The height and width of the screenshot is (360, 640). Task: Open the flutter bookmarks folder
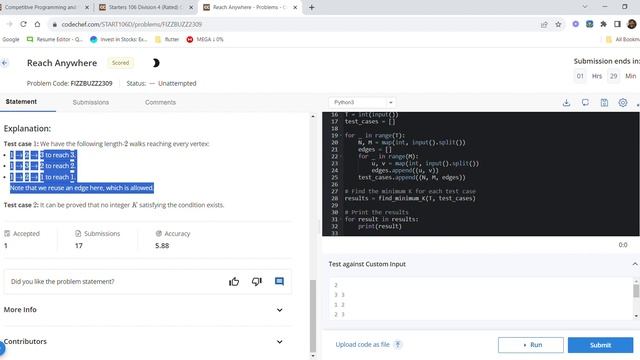tap(167, 40)
